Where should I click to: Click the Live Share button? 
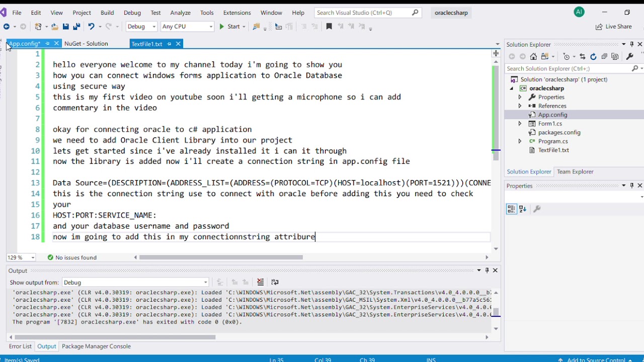(x=613, y=27)
